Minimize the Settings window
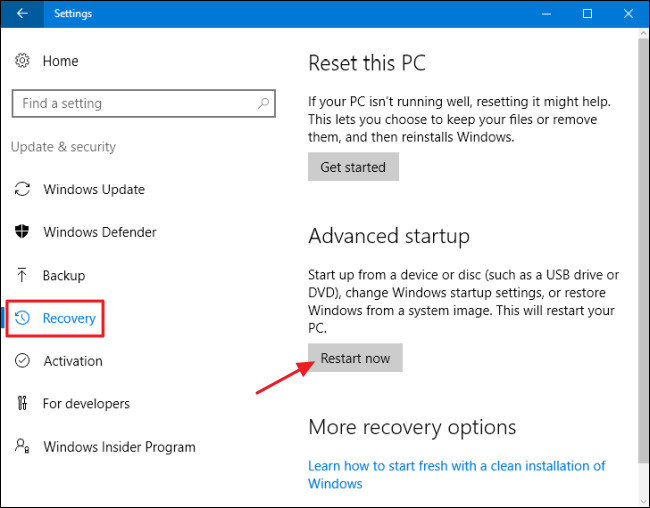The height and width of the screenshot is (508, 650). click(x=546, y=14)
